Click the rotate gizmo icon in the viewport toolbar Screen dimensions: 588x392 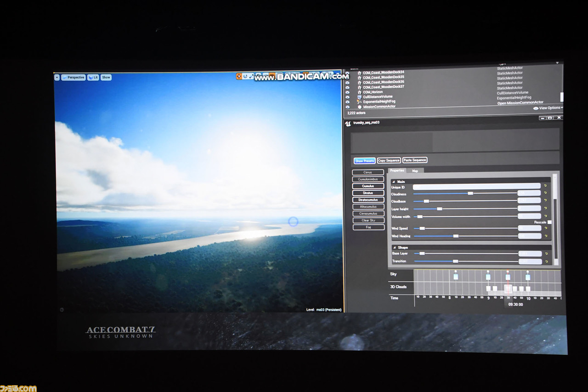246,76
